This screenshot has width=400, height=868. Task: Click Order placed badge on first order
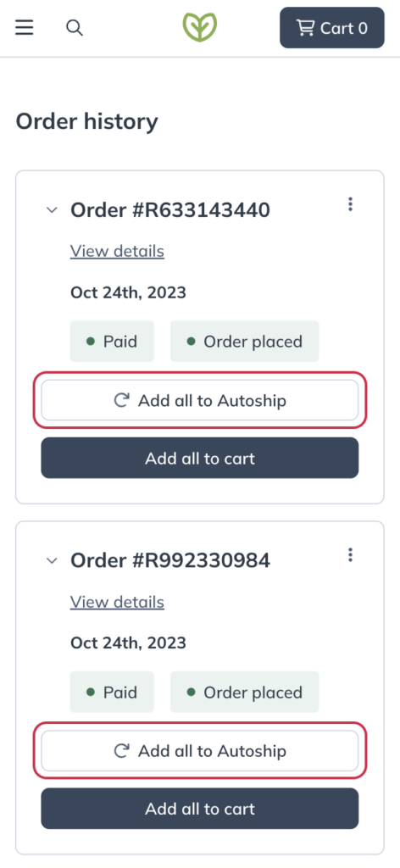pyautogui.click(x=245, y=341)
